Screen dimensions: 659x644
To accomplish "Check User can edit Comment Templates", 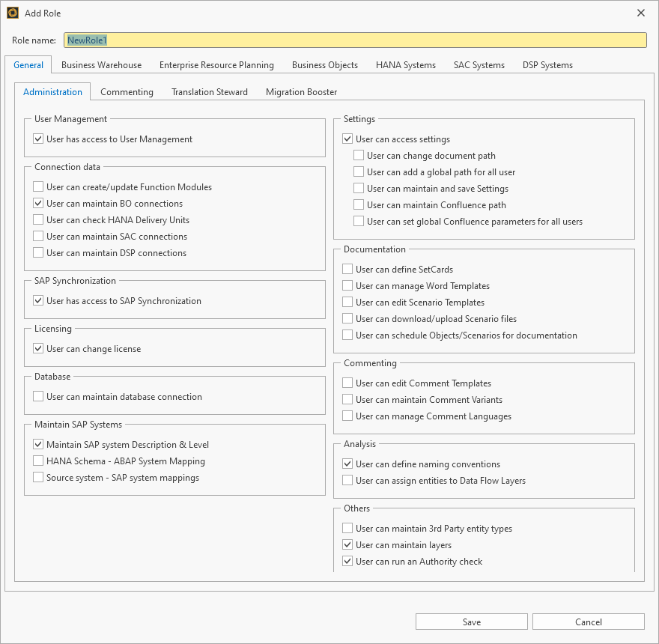I will click(x=347, y=383).
